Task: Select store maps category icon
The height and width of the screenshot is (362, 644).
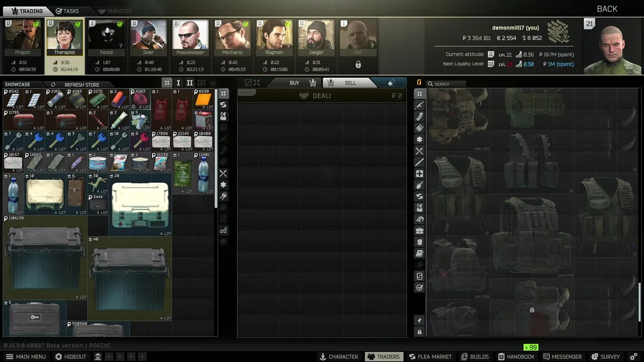Action: (223, 230)
